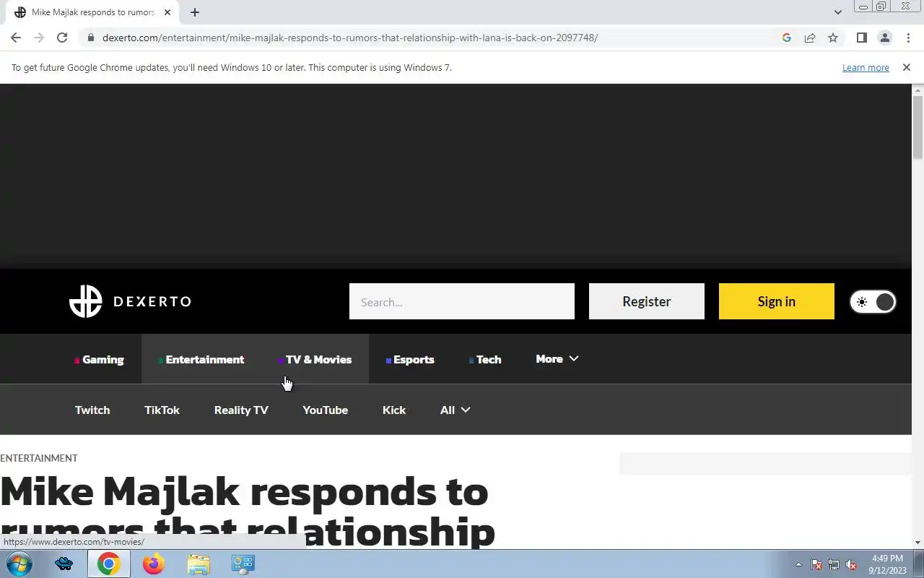This screenshot has height=578, width=924.
Task: Open the TV & Movies section
Action: 315,359
